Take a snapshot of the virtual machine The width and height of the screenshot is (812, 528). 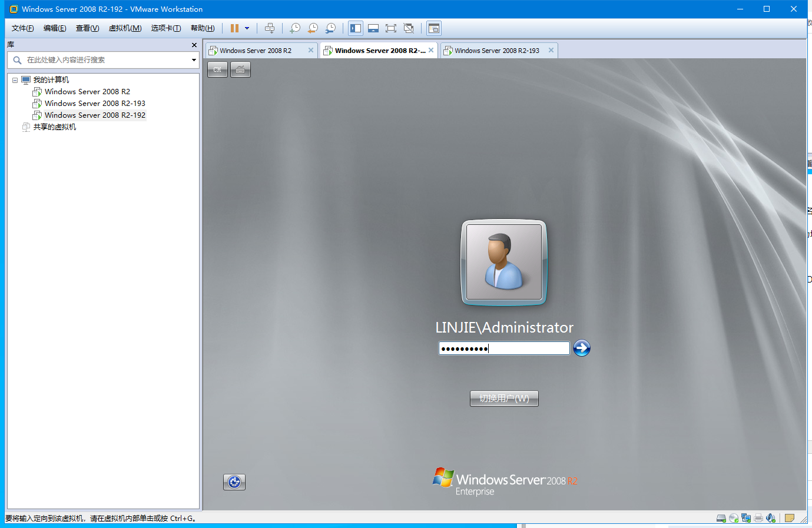(295, 28)
